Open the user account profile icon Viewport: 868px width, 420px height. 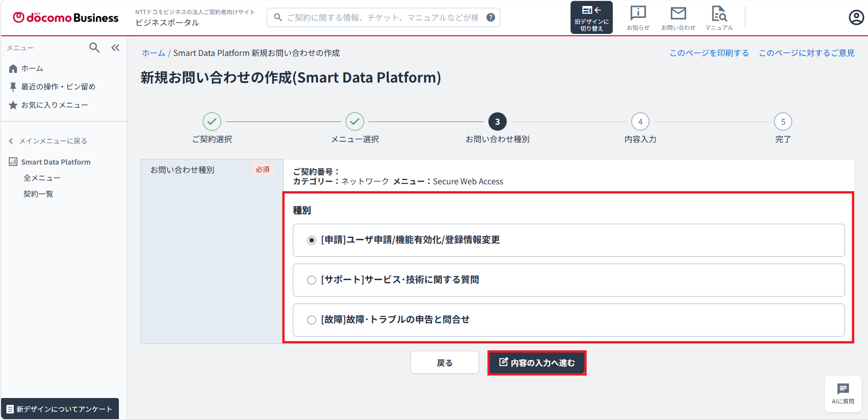point(856,17)
